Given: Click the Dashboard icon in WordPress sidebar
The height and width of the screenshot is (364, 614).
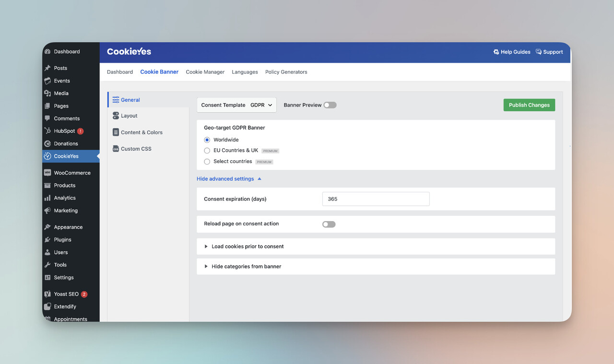Looking at the screenshot, I should point(47,52).
